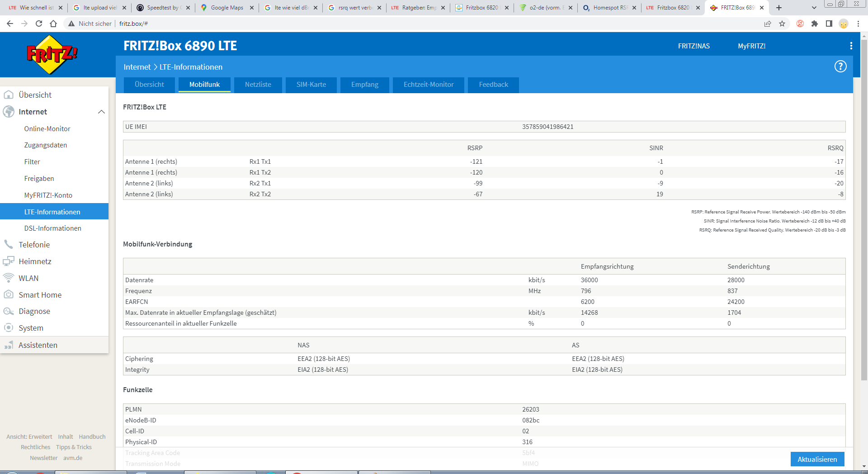Open FRITZ!NAS link in header
The height and width of the screenshot is (474, 868).
[x=694, y=46]
